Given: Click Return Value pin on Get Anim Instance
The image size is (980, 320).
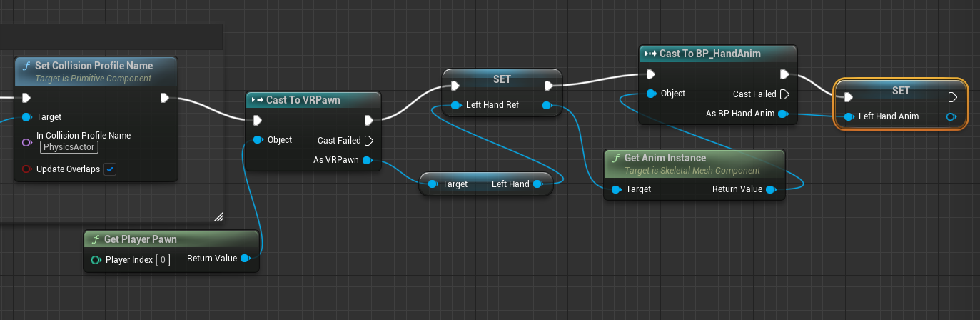Looking at the screenshot, I should click(769, 190).
